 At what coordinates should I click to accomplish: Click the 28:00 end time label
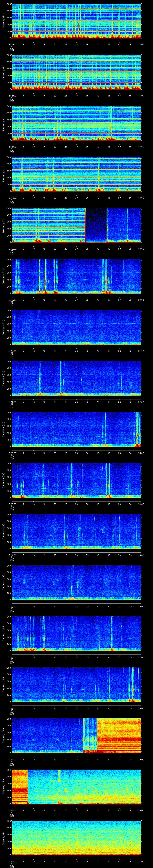click(x=141, y=708)
